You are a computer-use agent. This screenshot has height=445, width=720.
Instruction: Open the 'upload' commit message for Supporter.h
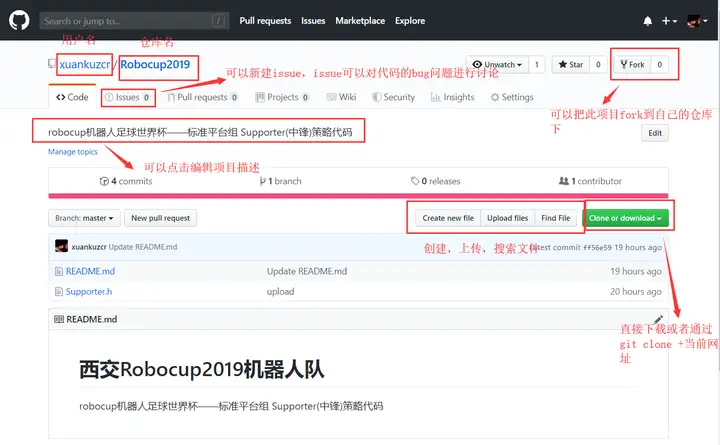[x=281, y=292]
